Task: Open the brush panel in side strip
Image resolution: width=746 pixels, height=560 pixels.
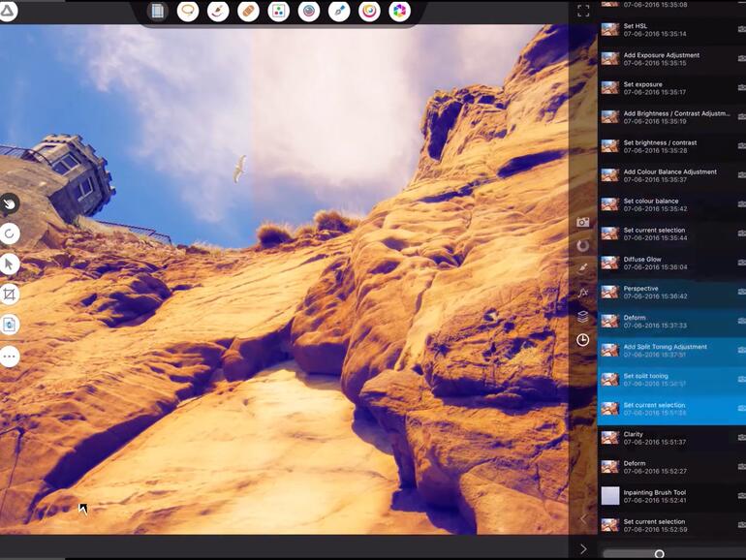Action: click(583, 268)
